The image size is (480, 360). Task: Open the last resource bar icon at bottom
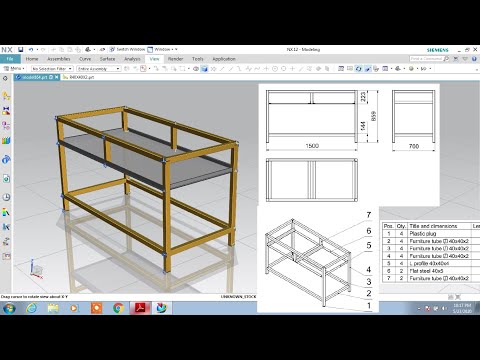click(x=6, y=256)
